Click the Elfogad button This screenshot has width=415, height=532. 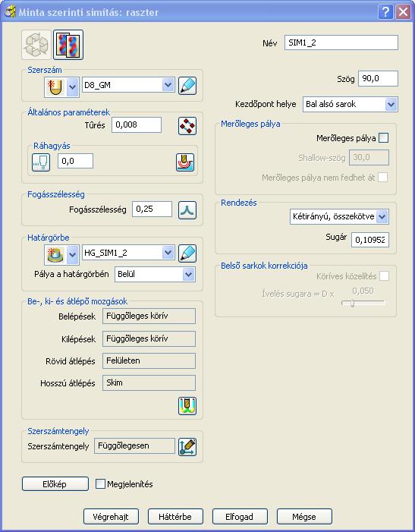pyautogui.click(x=240, y=516)
